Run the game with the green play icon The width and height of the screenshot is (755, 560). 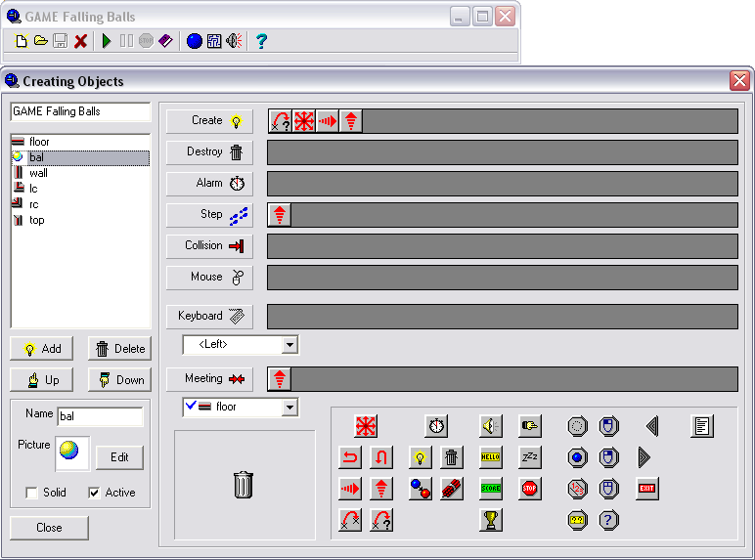click(x=107, y=41)
